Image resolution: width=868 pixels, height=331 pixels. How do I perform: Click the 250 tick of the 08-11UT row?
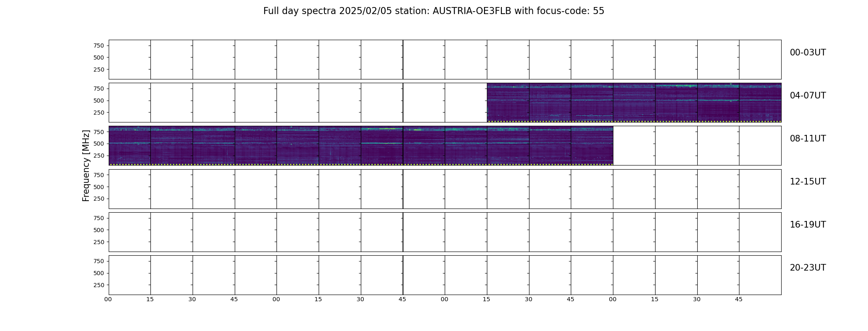pyautogui.click(x=99, y=156)
